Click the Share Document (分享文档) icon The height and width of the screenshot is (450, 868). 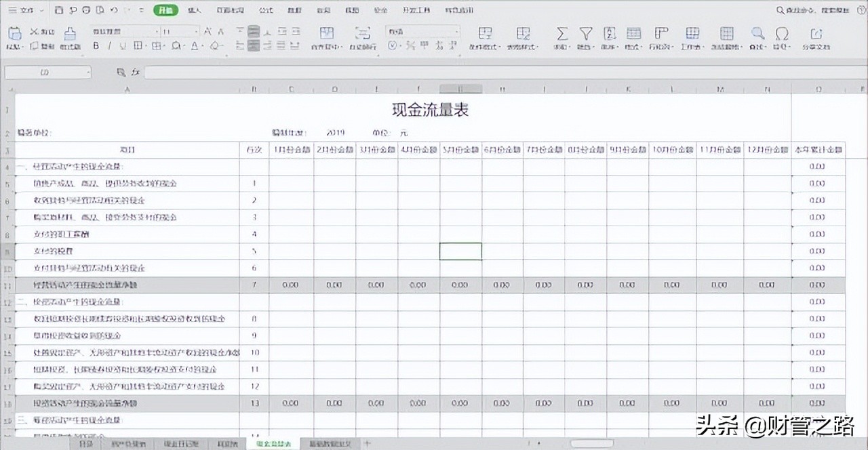pyautogui.click(x=816, y=33)
